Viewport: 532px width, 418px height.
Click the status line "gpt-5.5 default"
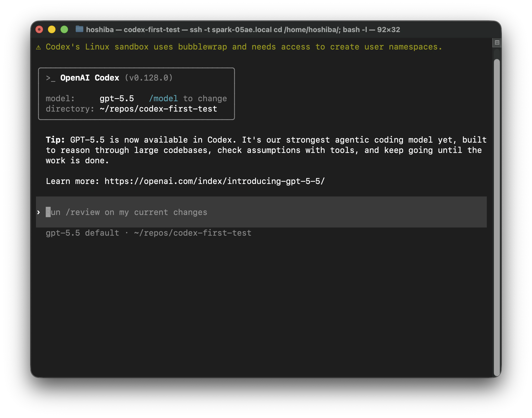tap(82, 233)
